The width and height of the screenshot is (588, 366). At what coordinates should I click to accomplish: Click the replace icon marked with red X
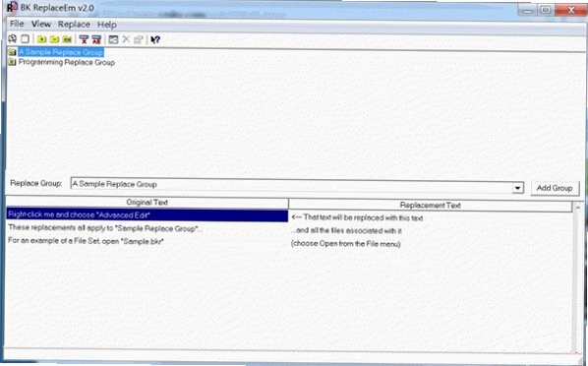84,39
